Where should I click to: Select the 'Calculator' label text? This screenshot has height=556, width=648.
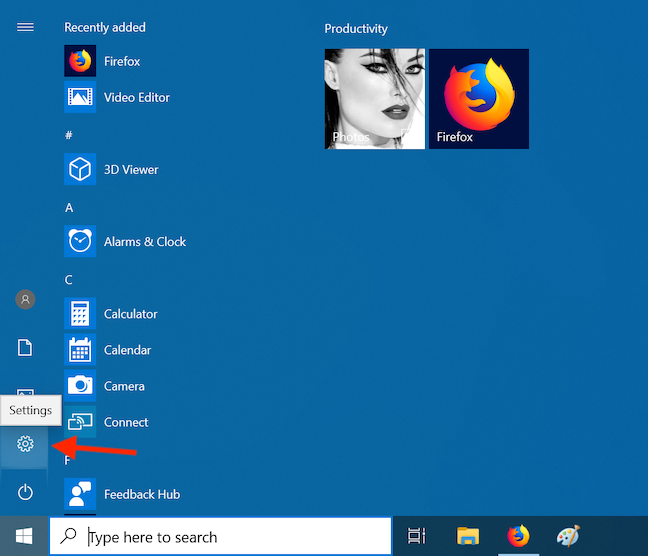coord(131,314)
